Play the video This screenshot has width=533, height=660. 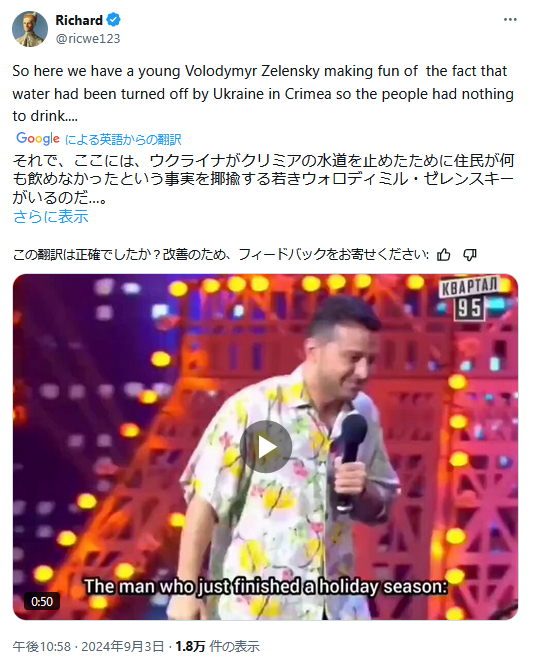pyautogui.click(x=266, y=446)
